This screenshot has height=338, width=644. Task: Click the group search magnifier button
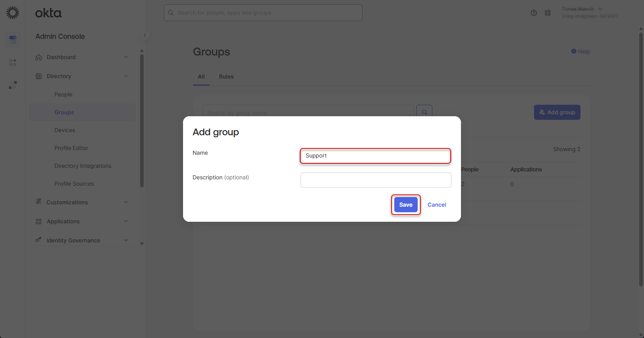(424, 112)
